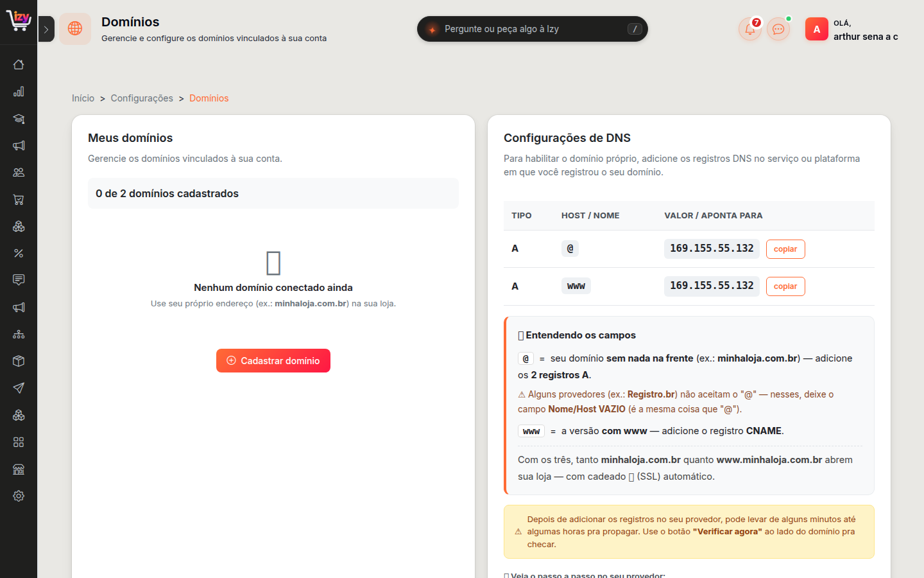Open the customers (people) sidebar icon
This screenshot has height=578, width=924.
tap(19, 172)
